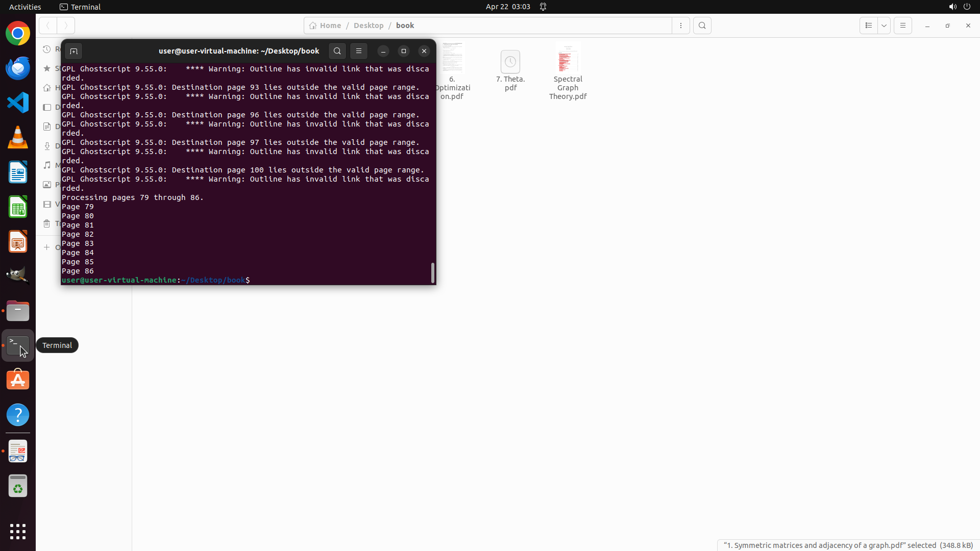Image resolution: width=980 pixels, height=551 pixels.
Task: Open the Files main hamburger menu
Action: (903, 26)
